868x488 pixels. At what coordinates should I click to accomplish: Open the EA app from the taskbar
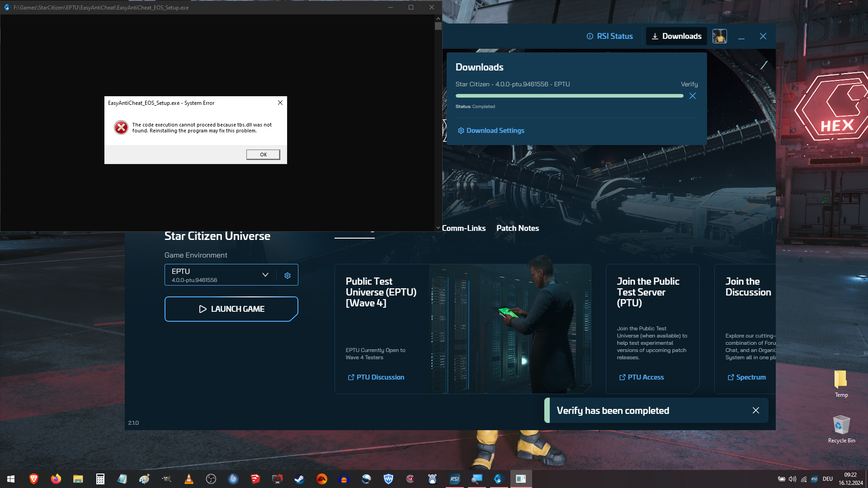pos(321,479)
